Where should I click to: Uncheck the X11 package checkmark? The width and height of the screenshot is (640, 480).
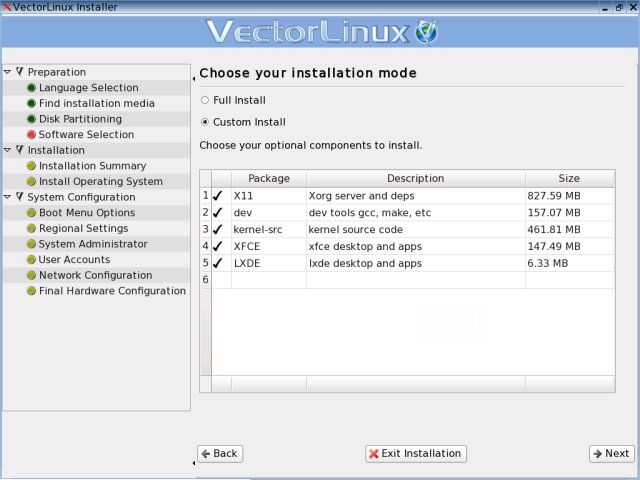(x=218, y=196)
